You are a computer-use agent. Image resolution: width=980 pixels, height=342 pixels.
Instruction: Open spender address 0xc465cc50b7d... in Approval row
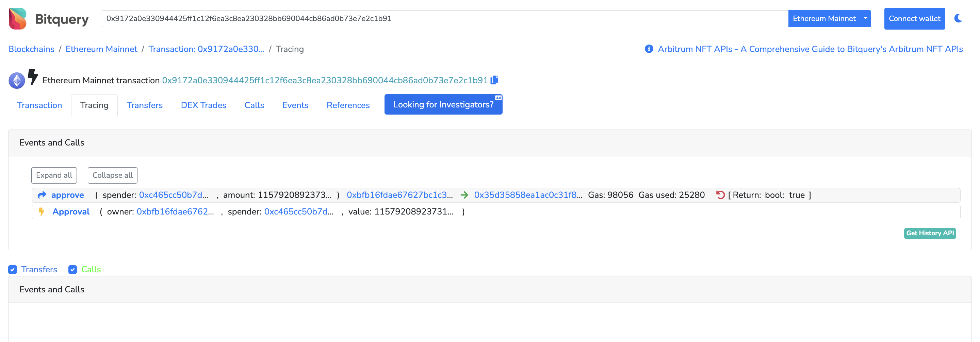299,212
